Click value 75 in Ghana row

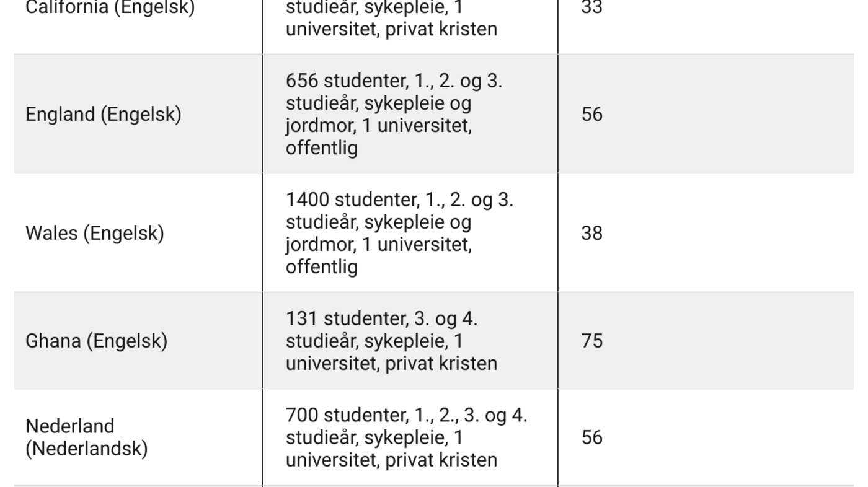click(592, 341)
